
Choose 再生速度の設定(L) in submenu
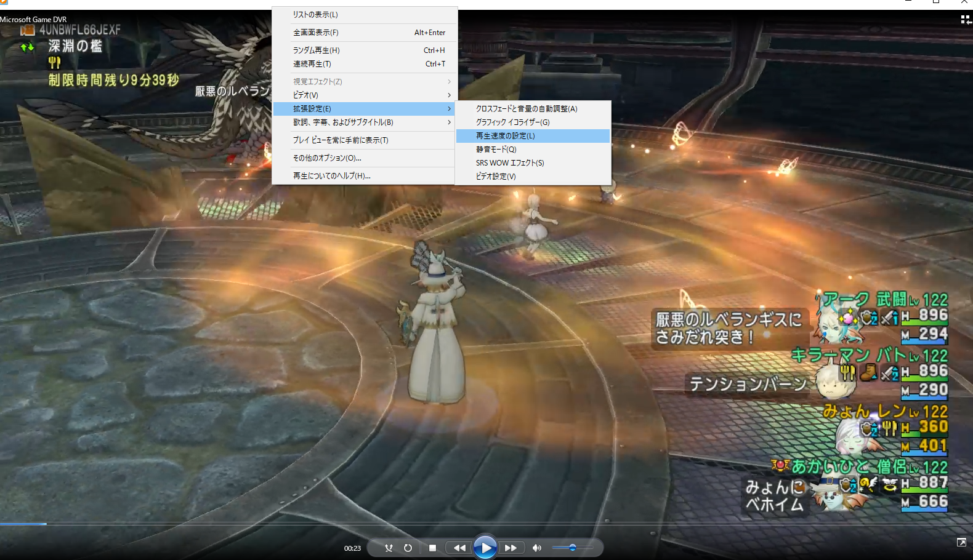[x=533, y=136]
